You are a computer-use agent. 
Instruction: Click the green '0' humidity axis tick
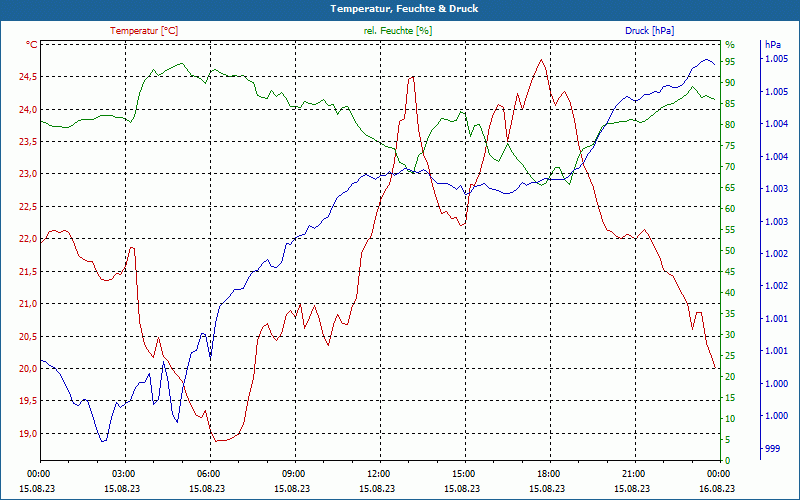point(728,460)
